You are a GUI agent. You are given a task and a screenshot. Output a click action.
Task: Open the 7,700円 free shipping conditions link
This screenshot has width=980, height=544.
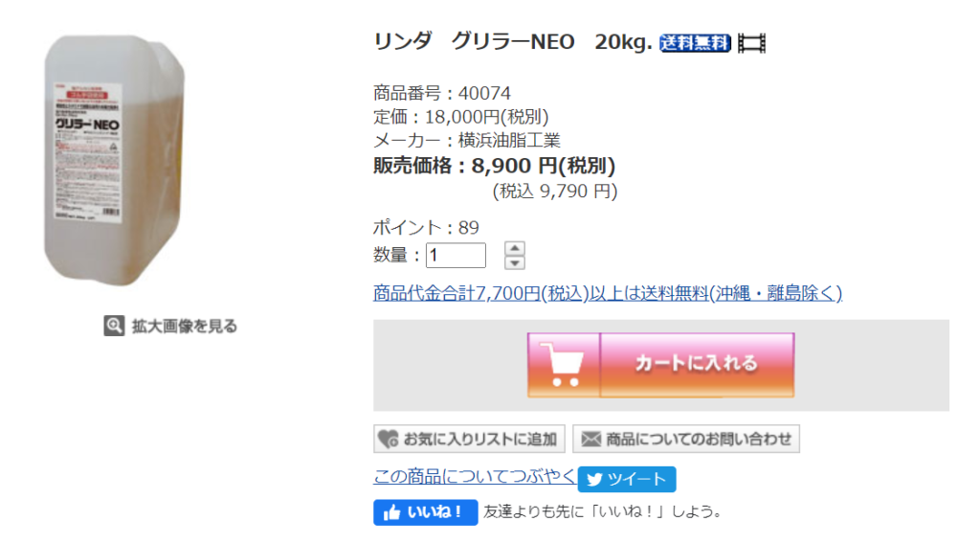608,293
